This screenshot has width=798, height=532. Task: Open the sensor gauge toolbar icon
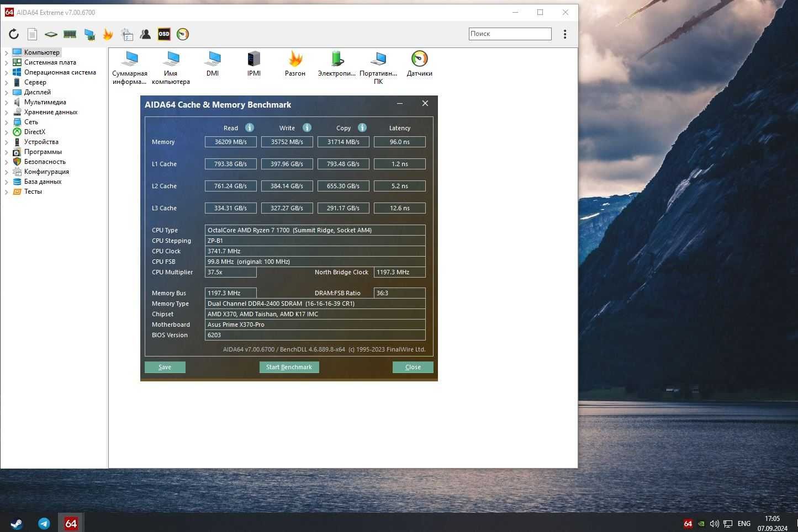(183, 34)
